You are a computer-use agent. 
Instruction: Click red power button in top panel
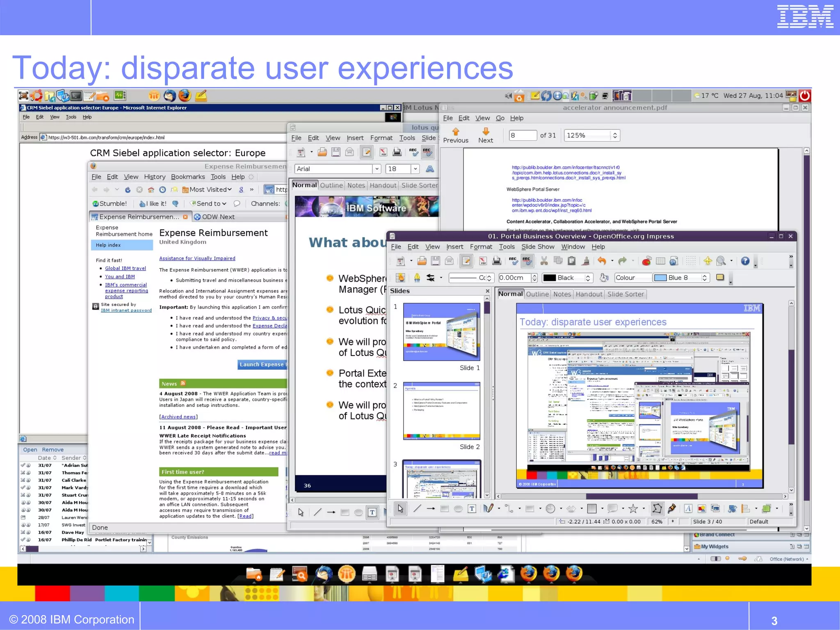click(x=805, y=96)
